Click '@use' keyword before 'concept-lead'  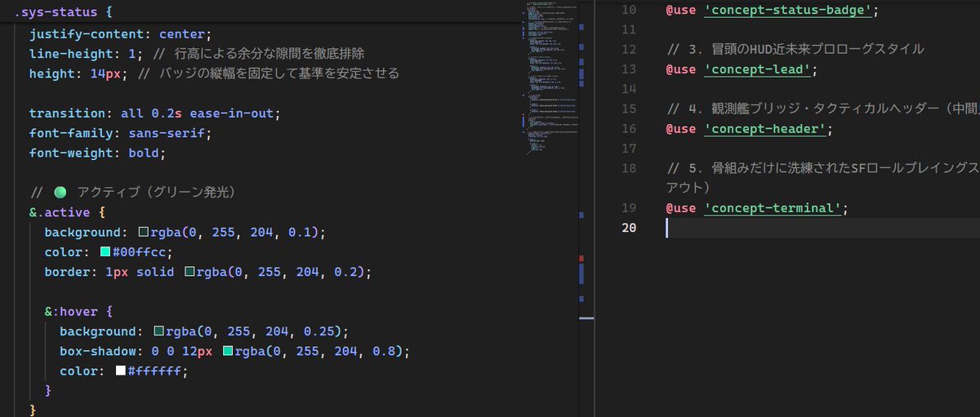coord(681,69)
